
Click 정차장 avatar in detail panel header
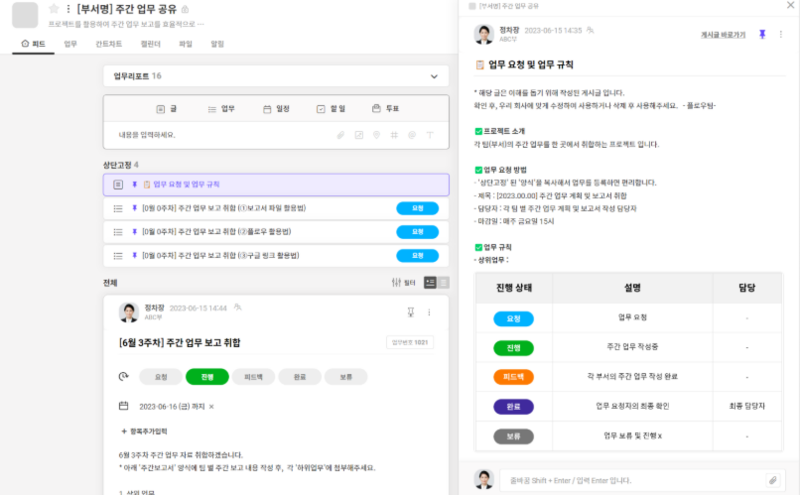click(484, 34)
